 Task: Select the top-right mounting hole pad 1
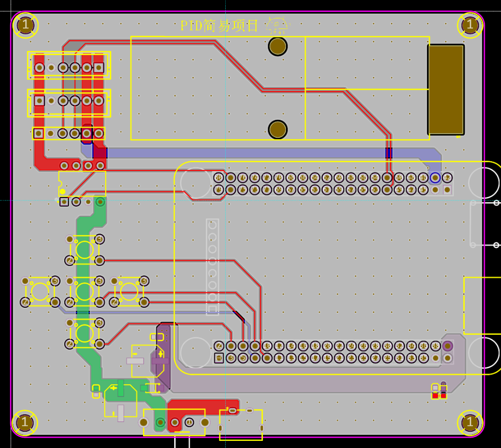click(470, 24)
